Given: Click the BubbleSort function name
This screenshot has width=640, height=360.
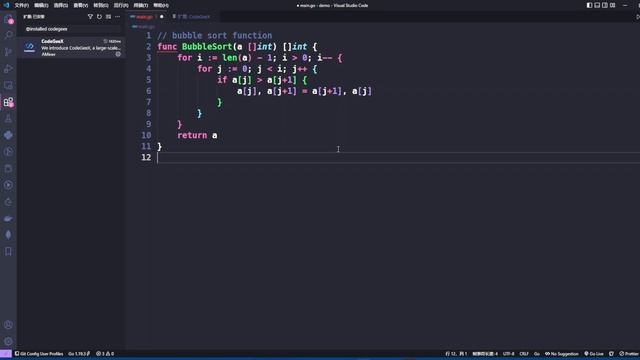Looking at the screenshot, I should pos(207,47).
